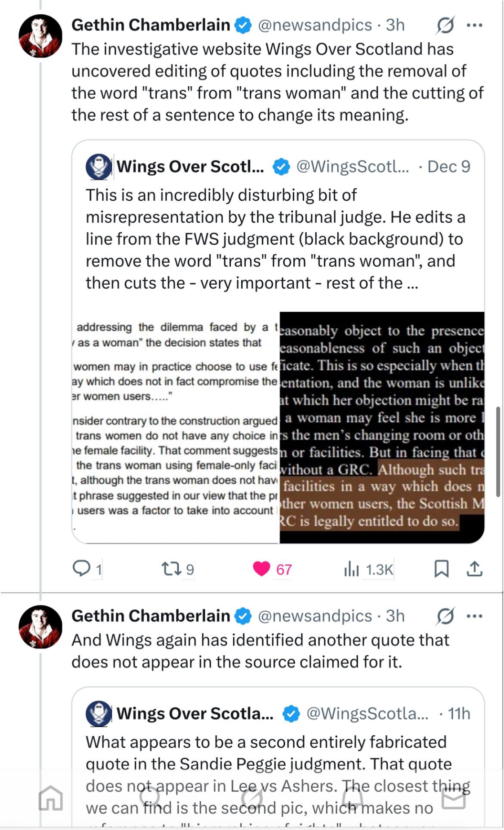Image resolution: width=504 pixels, height=830 pixels.
Task: Share the first tweet via share icon
Action: (474, 569)
